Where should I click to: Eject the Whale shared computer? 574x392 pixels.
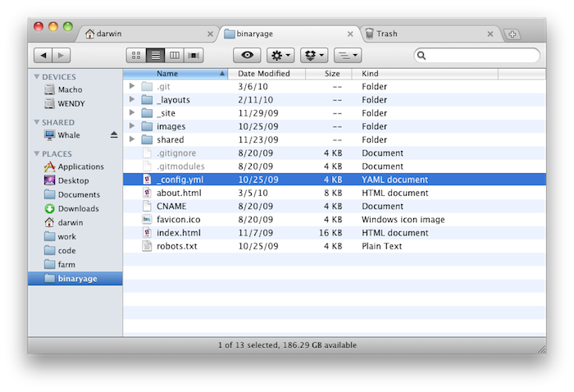coord(114,134)
